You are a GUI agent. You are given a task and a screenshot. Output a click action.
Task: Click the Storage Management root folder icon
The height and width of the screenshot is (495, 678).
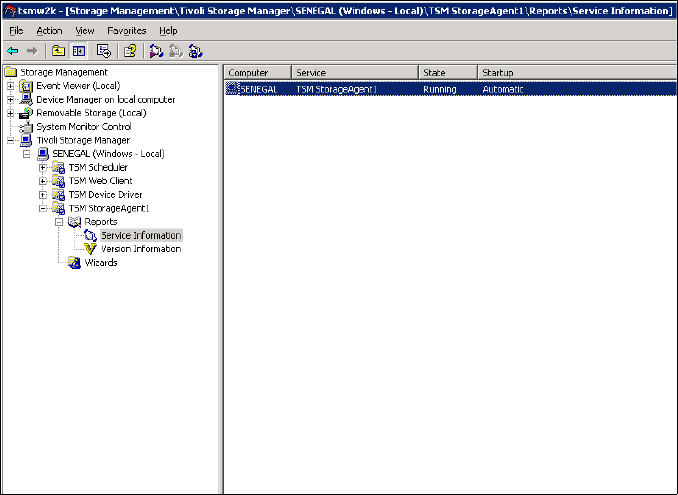tap(10, 72)
